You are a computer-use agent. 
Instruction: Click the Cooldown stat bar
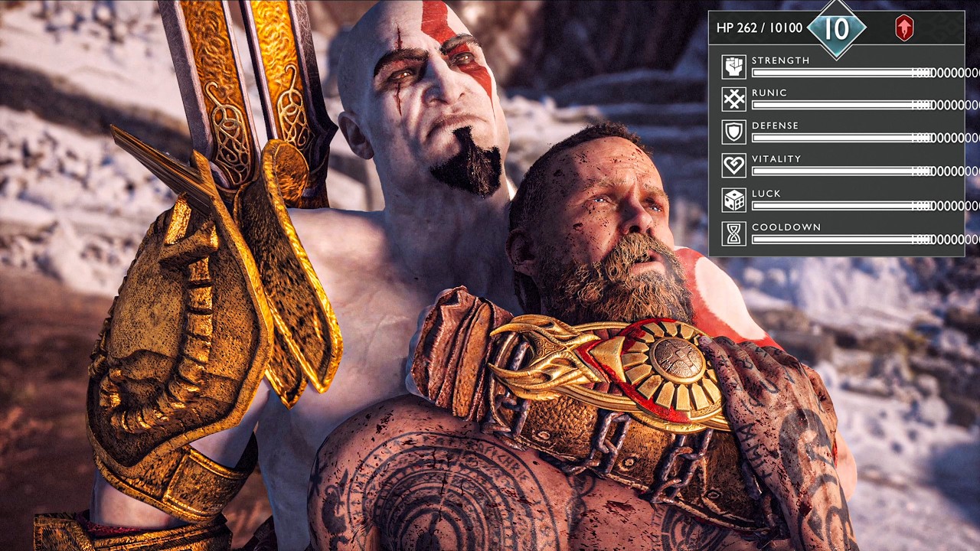843,240
